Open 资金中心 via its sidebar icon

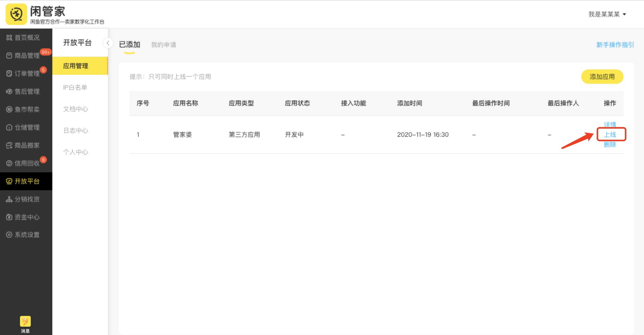(9, 217)
